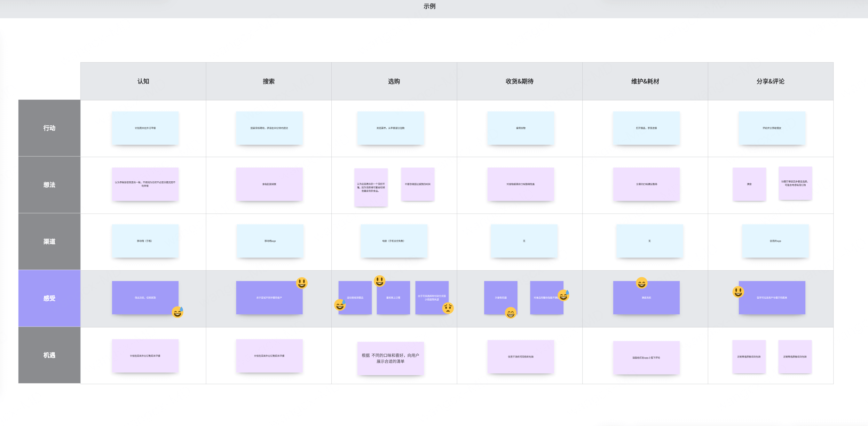Select the 拿到食物 action sticky note

(521, 128)
